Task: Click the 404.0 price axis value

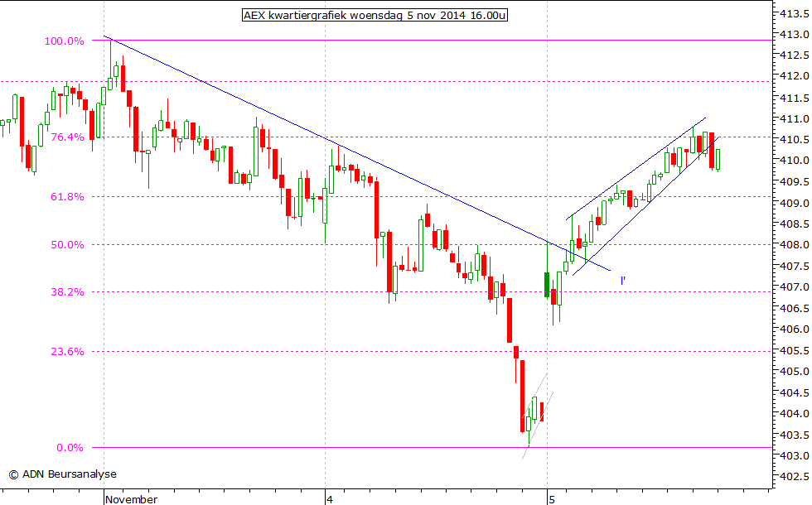Action: pos(795,413)
